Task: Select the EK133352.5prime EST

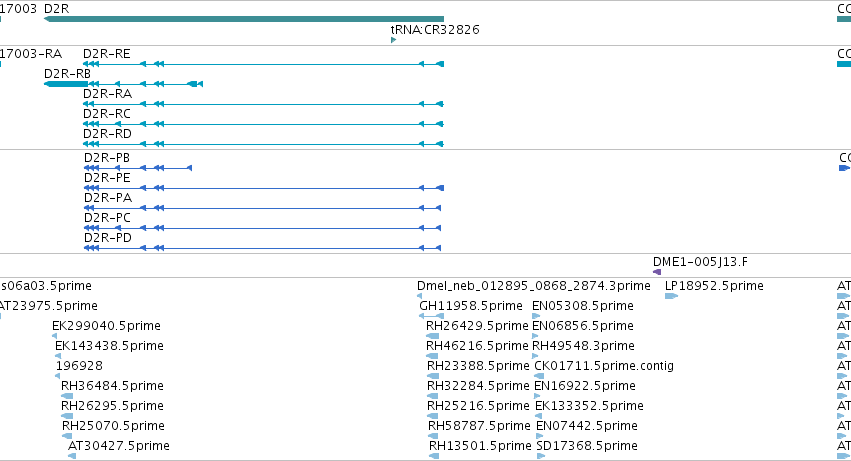Action: 538,416
